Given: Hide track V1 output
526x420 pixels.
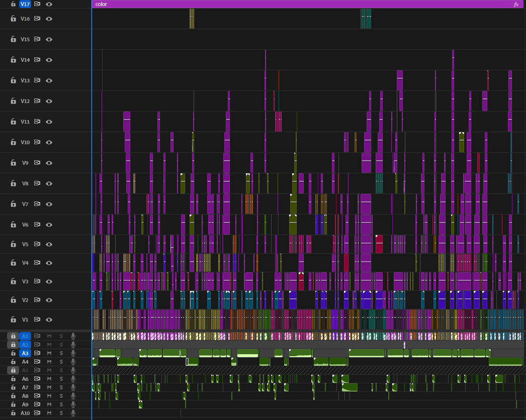Looking at the screenshot, I should pyautogui.click(x=49, y=320).
